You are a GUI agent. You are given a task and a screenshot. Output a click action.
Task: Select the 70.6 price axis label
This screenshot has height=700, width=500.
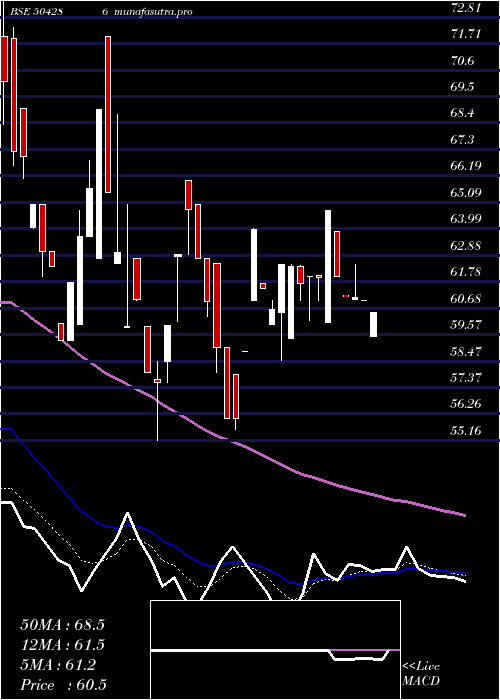(462, 60)
